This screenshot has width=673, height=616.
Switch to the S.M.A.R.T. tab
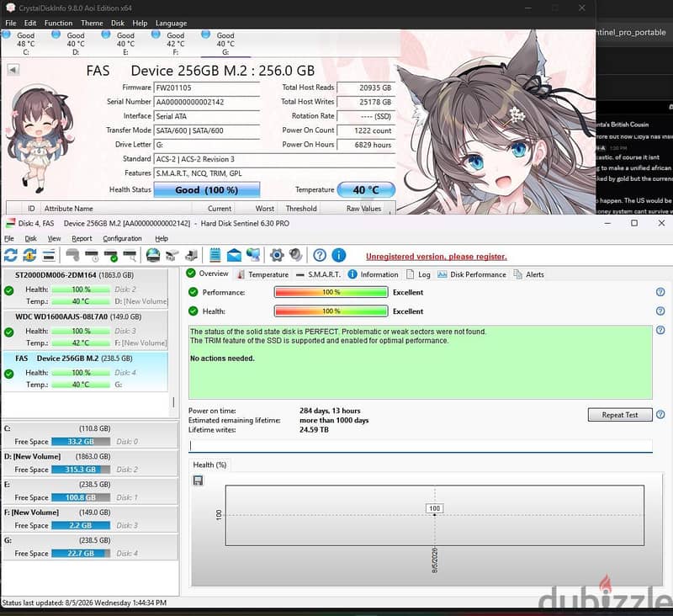pyautogui.click(x=319, y=274)
